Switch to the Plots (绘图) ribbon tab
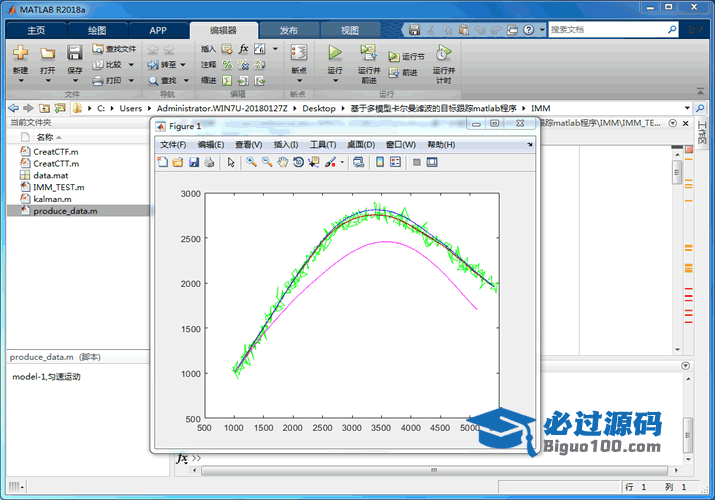This screenshot has height=500, width=715. point(97,30)
